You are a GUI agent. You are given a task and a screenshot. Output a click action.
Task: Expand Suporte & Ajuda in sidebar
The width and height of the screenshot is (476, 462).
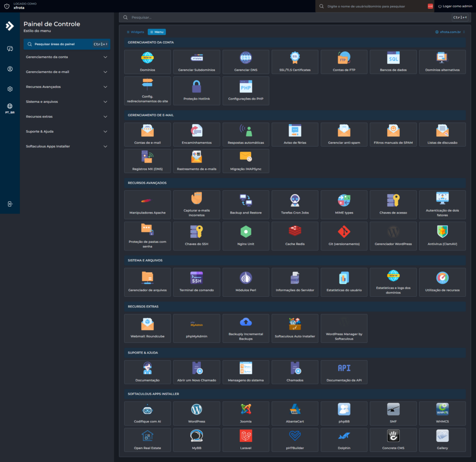(66, 131)
